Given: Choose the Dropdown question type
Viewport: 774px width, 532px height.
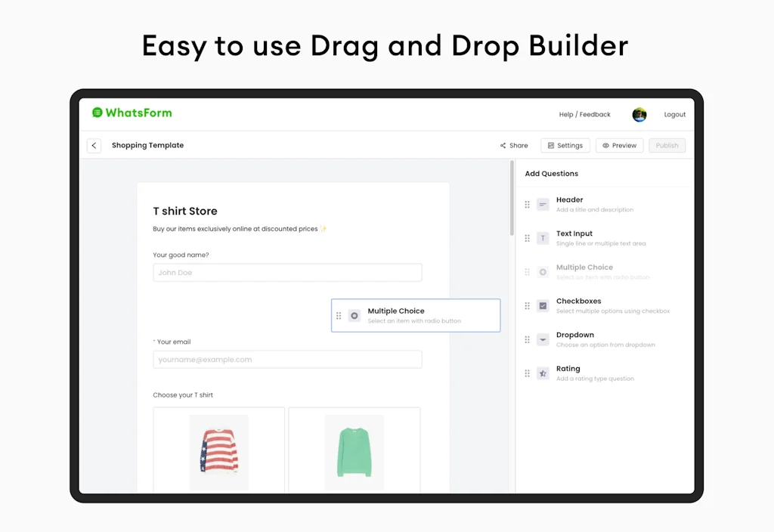Looking at the screenshot, I should (x=575, y=336).
